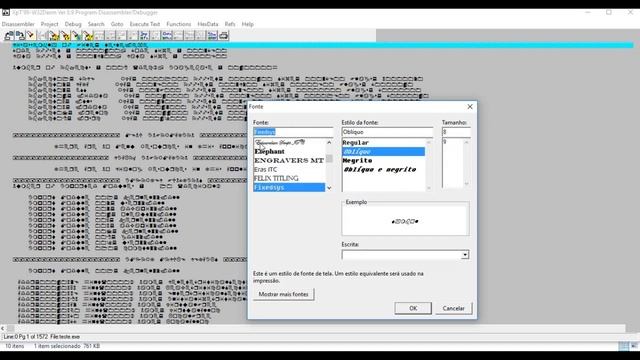
Task: Open the HexData menu
Action: [208, 24]
